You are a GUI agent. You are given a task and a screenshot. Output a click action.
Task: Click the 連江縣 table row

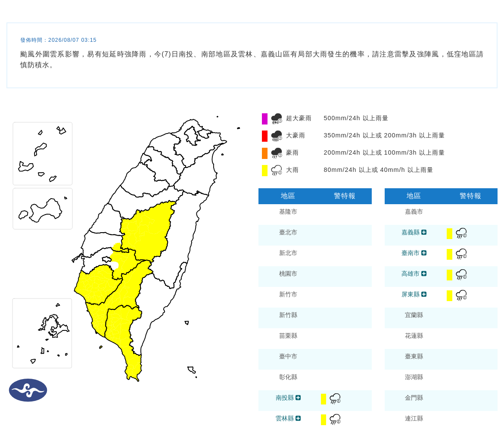click(x=441, y=422)
